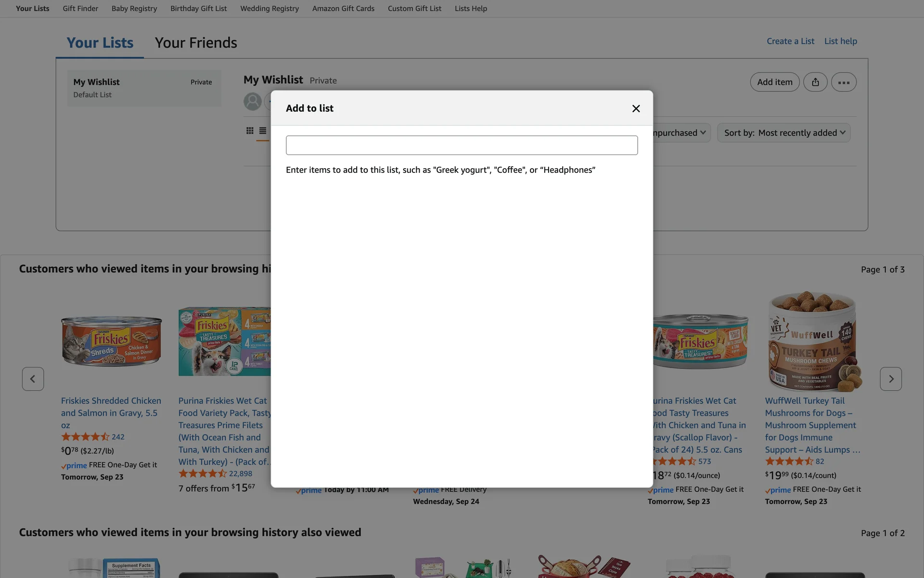Open Gift Finder in top navigation
This screenshot has width=924, height=578.
point(80,9)
